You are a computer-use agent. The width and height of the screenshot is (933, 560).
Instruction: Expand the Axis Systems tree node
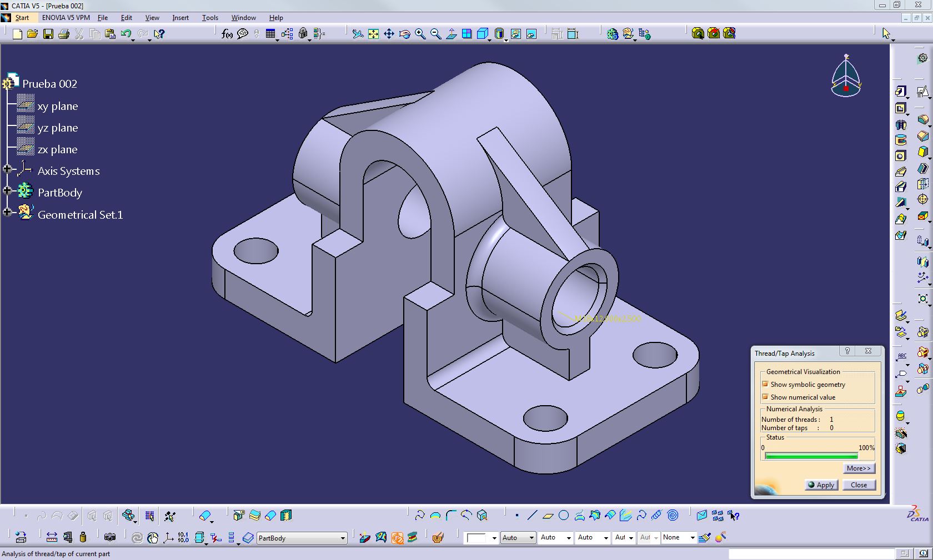click(x=7, y=169)
